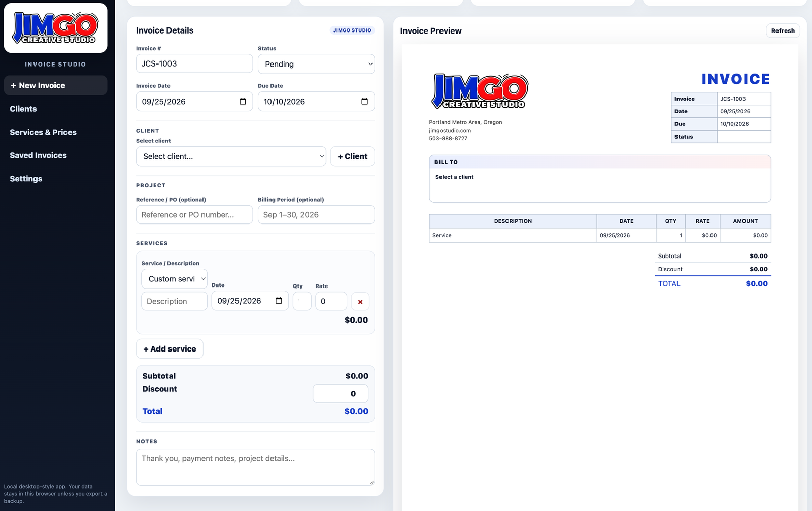Image resolution: width=812 pixels, height=511 pixels.
Task: Click the Due Date field 10/10/2026
Action: click(x=316, y=102)
